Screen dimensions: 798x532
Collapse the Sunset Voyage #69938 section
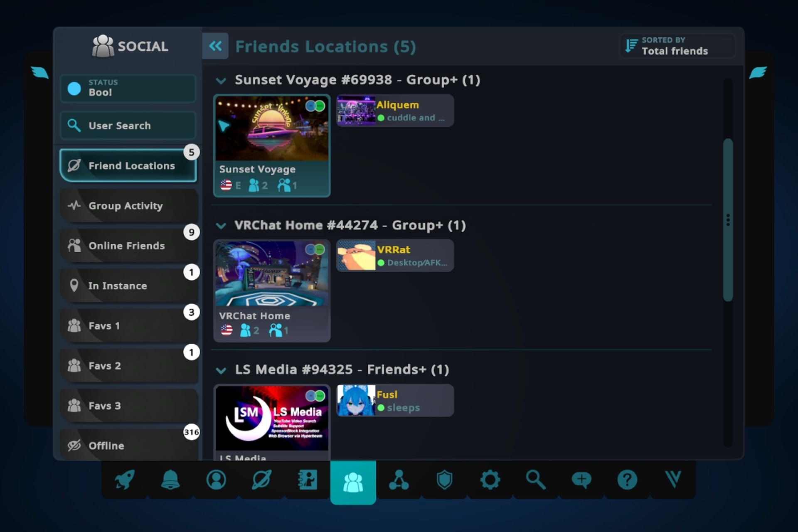pyautogui.click(x=221, y=81)
